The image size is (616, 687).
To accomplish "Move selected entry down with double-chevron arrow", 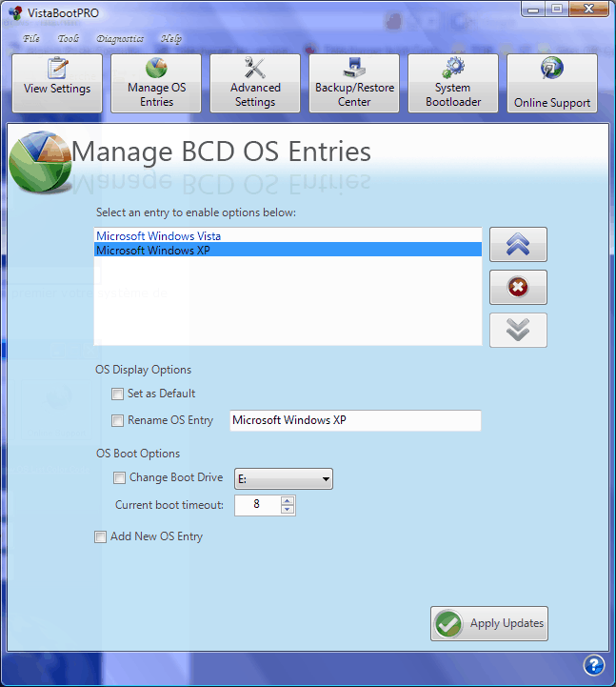I will click(x=518, y=330).
